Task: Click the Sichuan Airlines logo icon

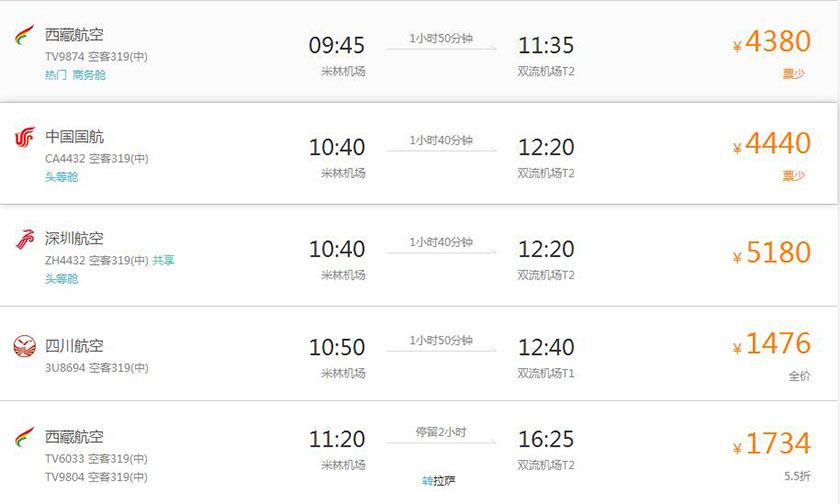Action: point(25,346)
